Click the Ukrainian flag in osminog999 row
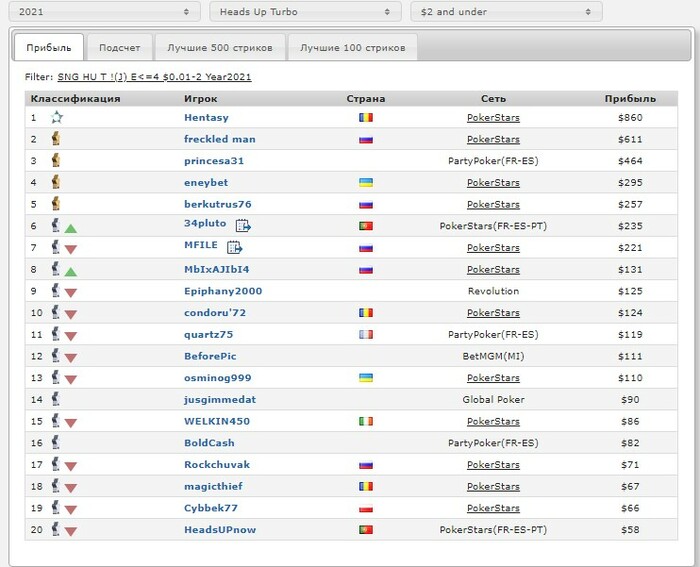The height and width of the screenshot is (567, 700). pos(366,378)
